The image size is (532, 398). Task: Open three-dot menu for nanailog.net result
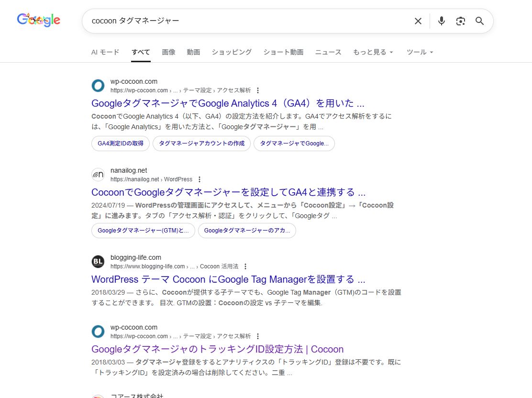(x=199, y=179)
